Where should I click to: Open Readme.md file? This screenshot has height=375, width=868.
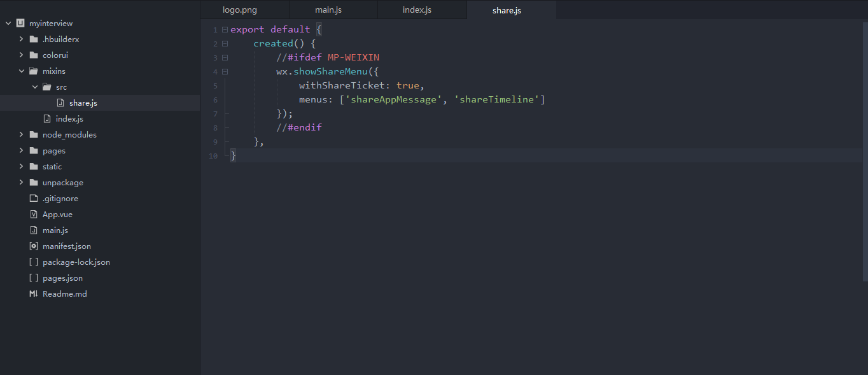[65, 294]
